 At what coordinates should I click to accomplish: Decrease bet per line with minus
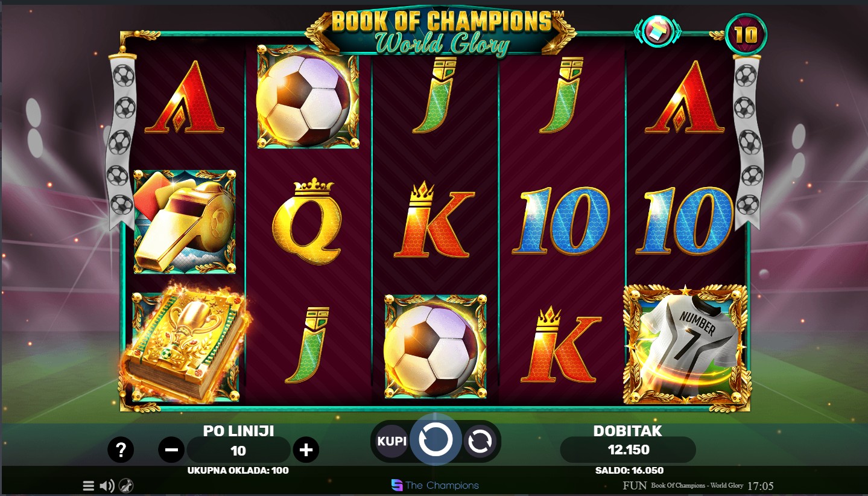171,450
